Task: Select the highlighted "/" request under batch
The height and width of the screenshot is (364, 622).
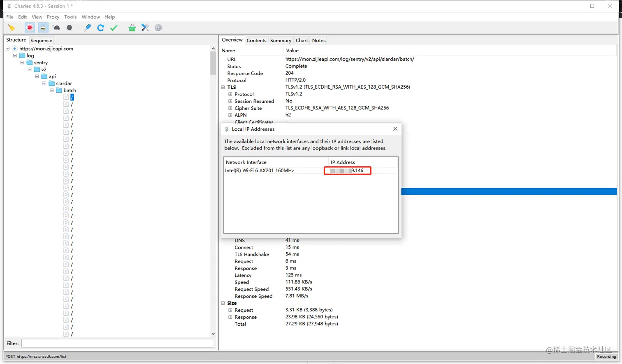Action: click(x=72, y=97)
